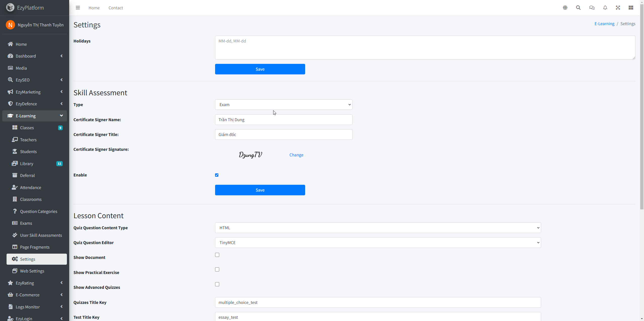
Task: Toggle fullscreen with the expand arrows icon
Action: coord(618,8)
